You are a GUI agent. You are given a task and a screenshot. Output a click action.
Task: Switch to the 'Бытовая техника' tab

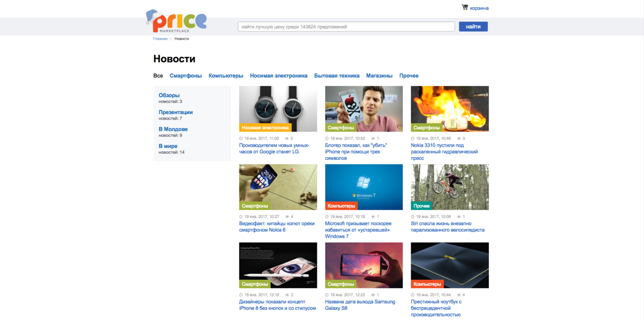coord(337,76)
